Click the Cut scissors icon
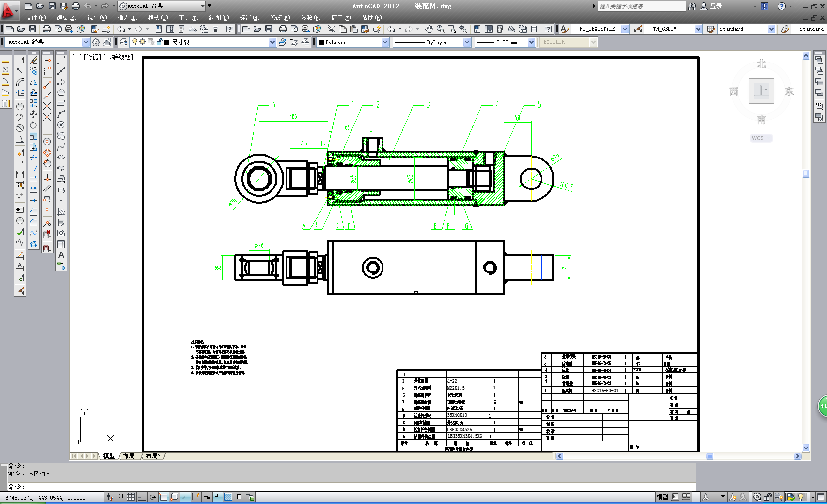This screenshot has width=827, height=504. [331, 29]
